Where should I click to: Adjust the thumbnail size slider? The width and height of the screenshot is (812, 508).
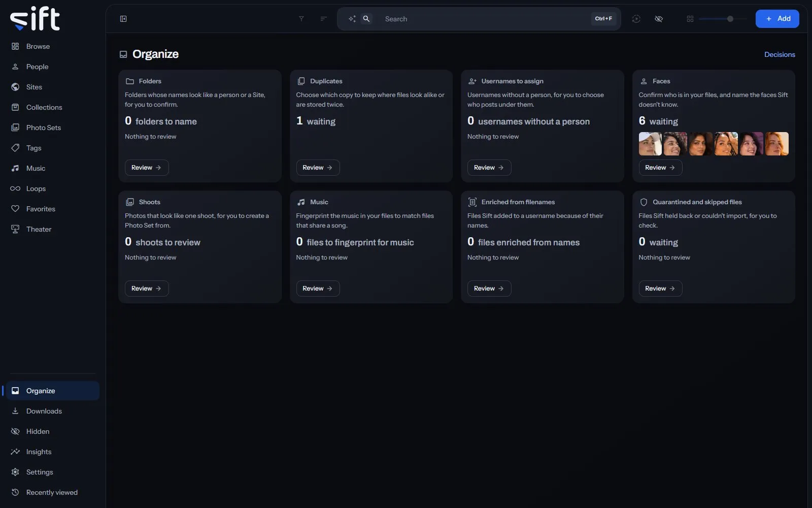coord(723,19)
